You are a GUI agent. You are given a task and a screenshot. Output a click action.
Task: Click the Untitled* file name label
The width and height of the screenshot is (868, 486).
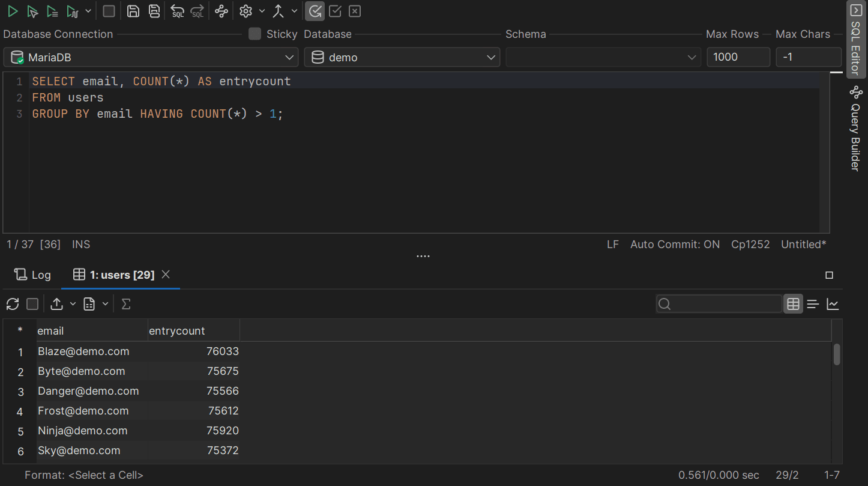pos(804,245)
